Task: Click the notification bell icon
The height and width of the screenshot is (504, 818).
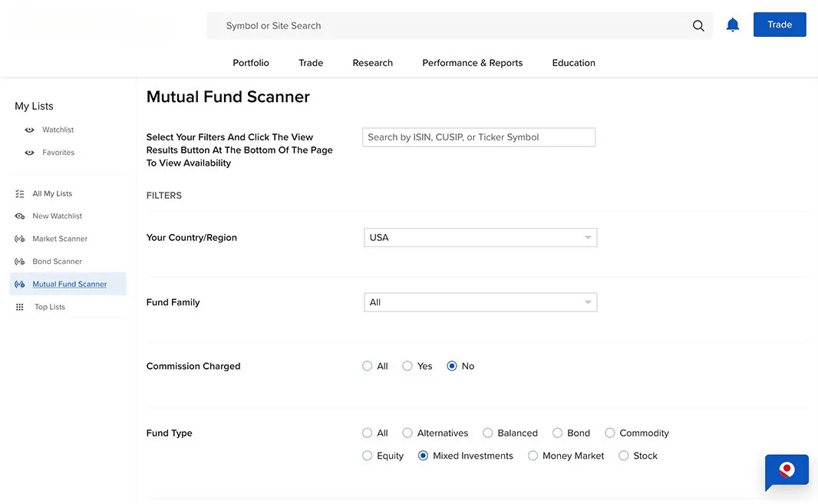Action: 732,24
